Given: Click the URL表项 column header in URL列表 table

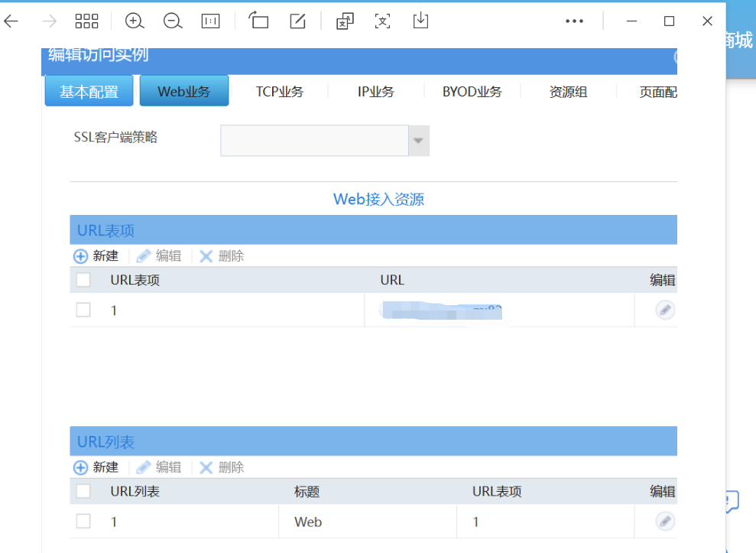Looking at the screenshot, I should (x=497, y=492).
